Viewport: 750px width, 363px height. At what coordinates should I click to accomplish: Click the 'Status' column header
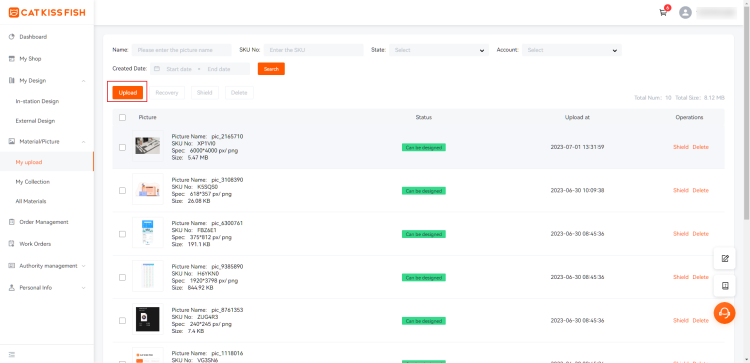(x=424, y=117)
